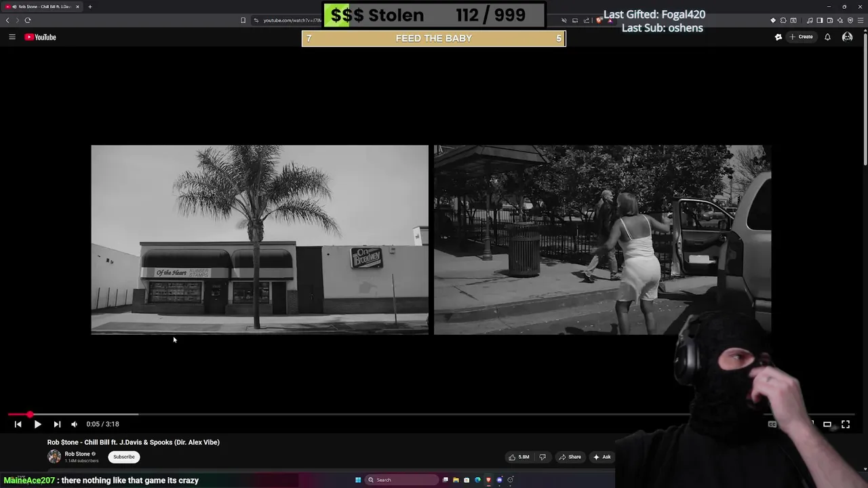Share this video
Image resolution: width=868 pixels, height=488 pixels.
click(x=570, y=457)
